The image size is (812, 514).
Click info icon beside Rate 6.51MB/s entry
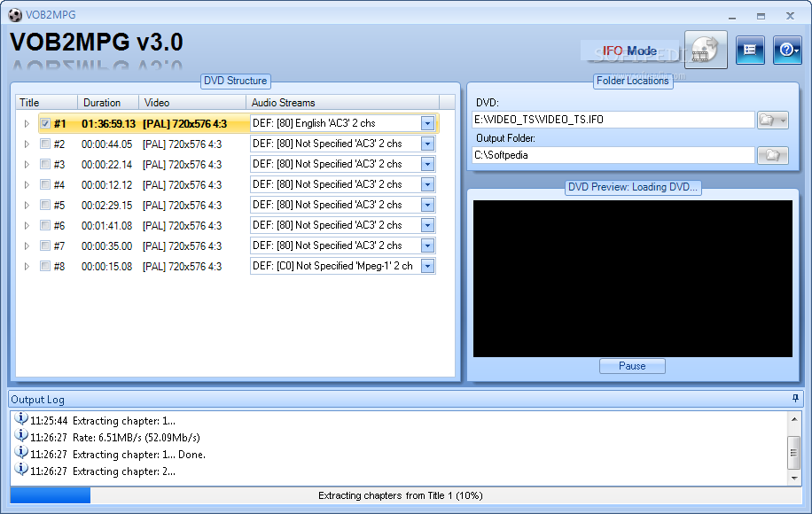coord(20,435)
